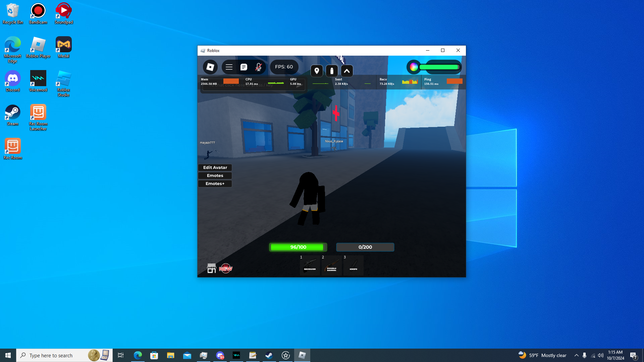Equip the Revolver in slot 1

[x=310, y=266]
